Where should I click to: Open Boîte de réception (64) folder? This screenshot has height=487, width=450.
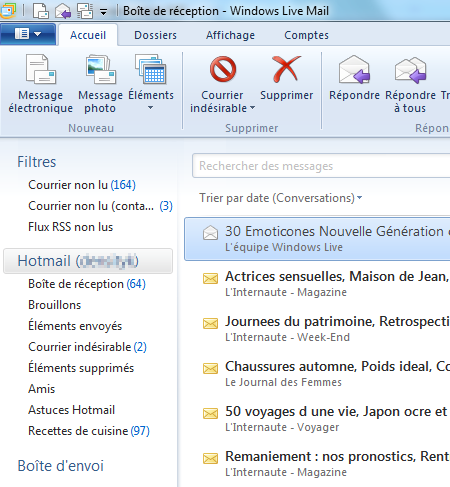(87, 284)
